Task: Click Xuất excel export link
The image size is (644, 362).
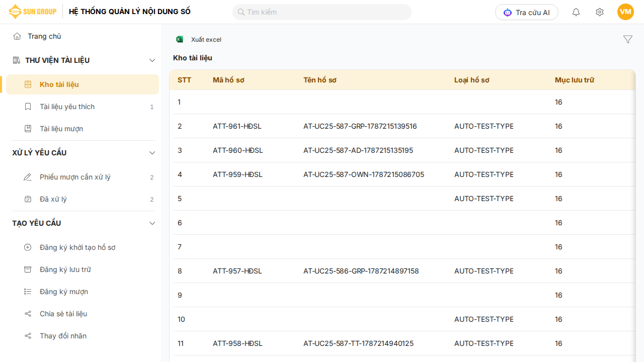Action: 206,40
